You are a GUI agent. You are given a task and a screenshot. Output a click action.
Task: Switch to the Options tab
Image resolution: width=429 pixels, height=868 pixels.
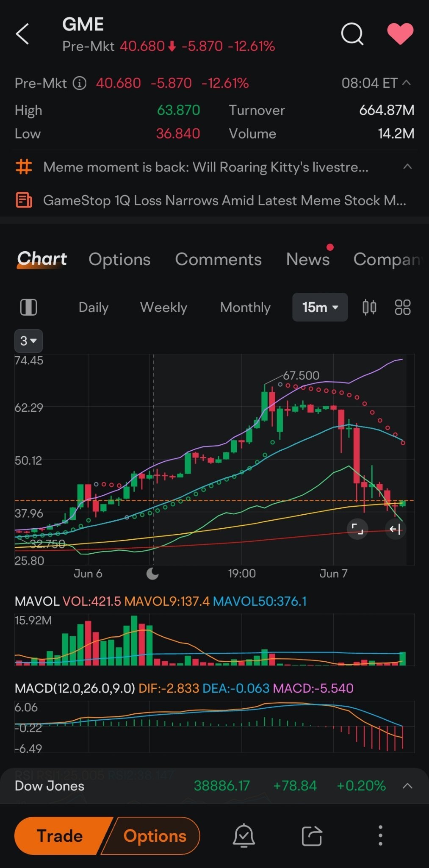[119, 259]
